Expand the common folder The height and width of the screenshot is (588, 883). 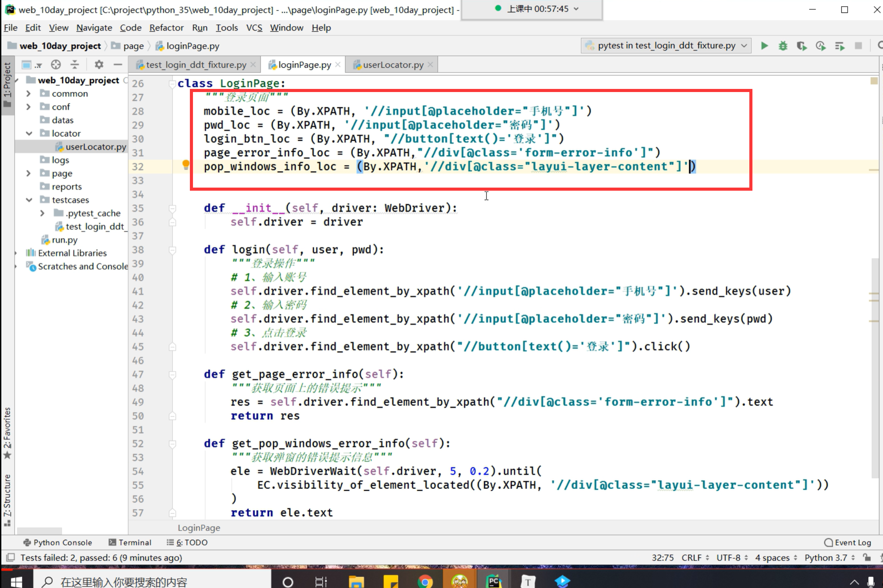coord(28,93)
